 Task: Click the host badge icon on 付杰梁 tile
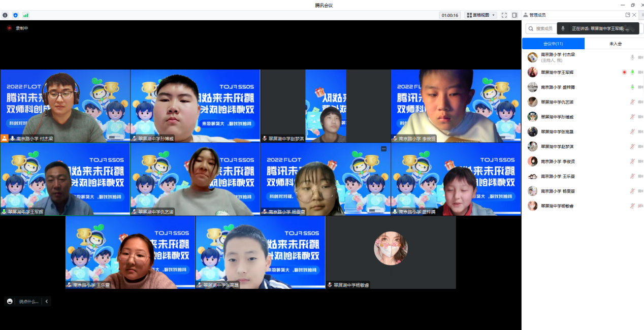pyautogui.click(x=5, y=138)
